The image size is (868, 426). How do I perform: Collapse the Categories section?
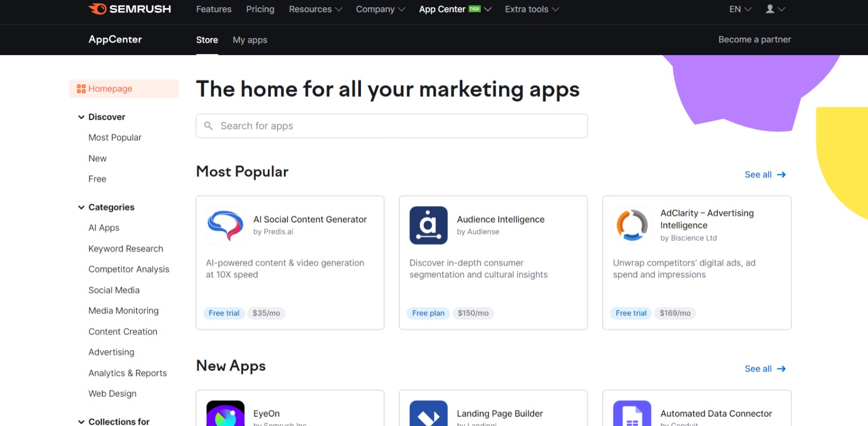click(x=81, y=207)
